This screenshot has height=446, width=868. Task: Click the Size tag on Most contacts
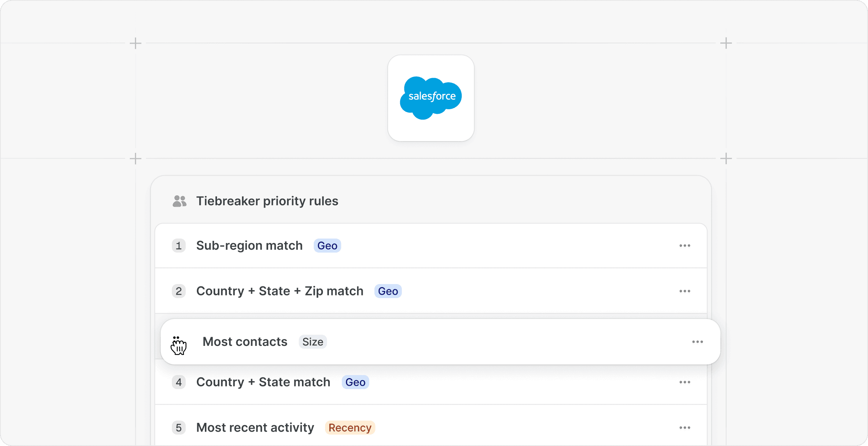(313, 342)
